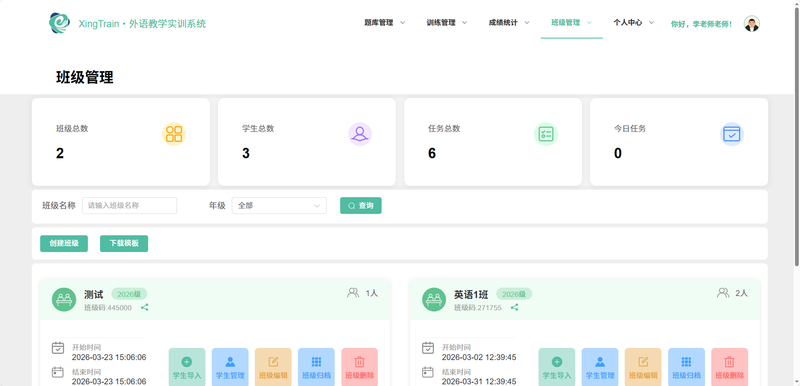The height and width of the screenshot is (386, 800).
Task: Click 学生导入 for the 测试 class
Action: 187,367
